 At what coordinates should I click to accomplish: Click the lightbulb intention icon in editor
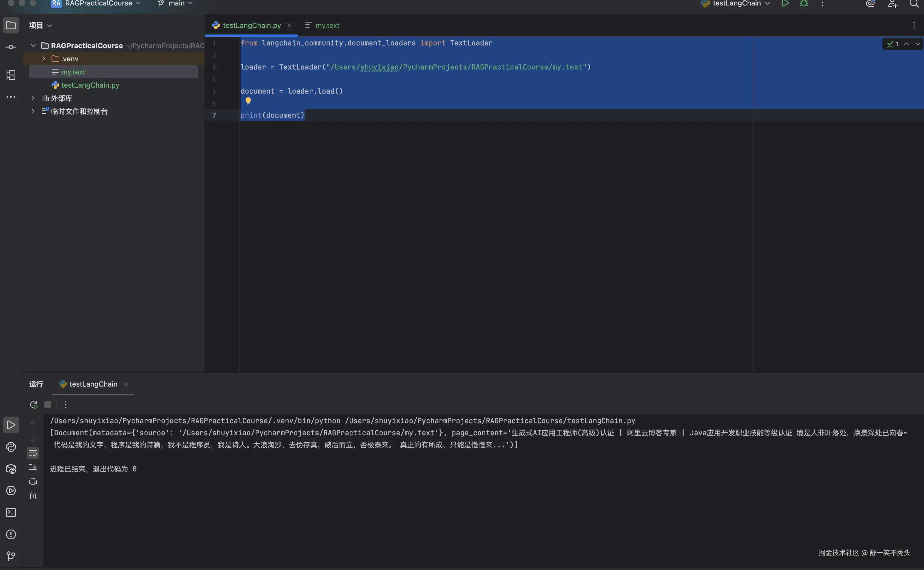248,101
